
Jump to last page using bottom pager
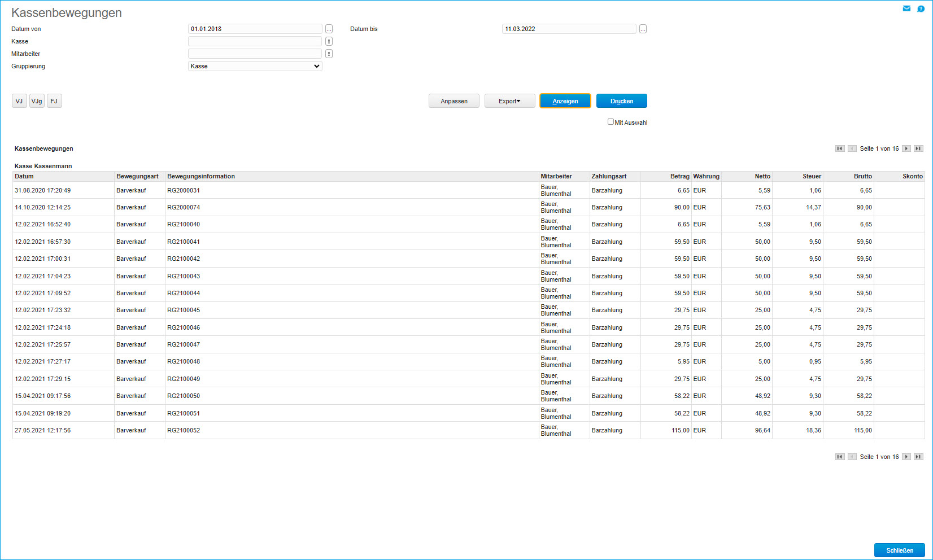[918, 457]
